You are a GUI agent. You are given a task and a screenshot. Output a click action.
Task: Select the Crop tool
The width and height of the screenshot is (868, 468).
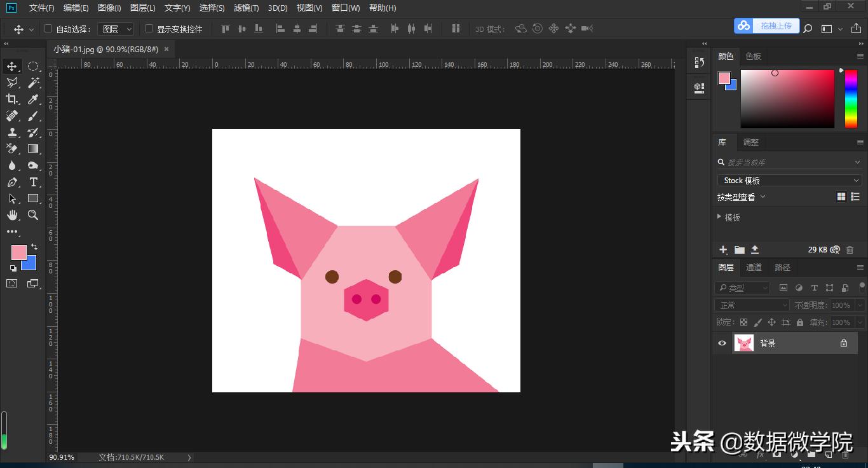(12, 99)
